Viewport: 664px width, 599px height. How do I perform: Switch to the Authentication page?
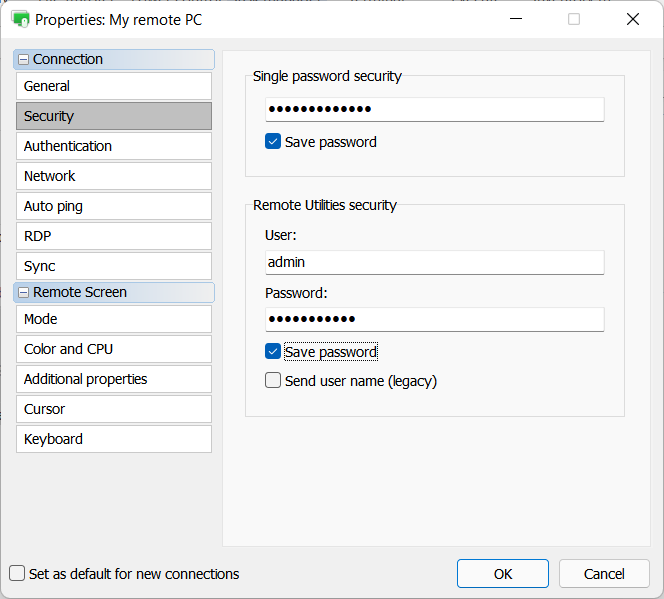click(x=113, y=146)
